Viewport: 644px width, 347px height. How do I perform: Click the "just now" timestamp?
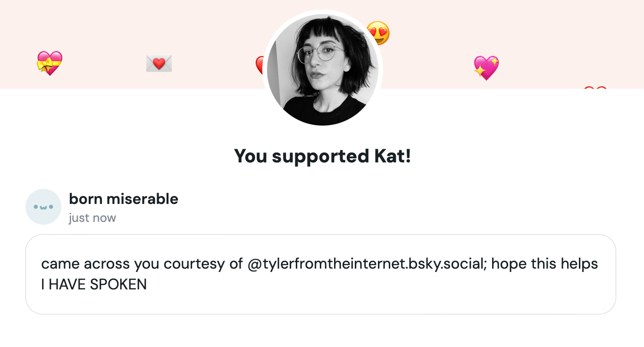coord(92,218)
